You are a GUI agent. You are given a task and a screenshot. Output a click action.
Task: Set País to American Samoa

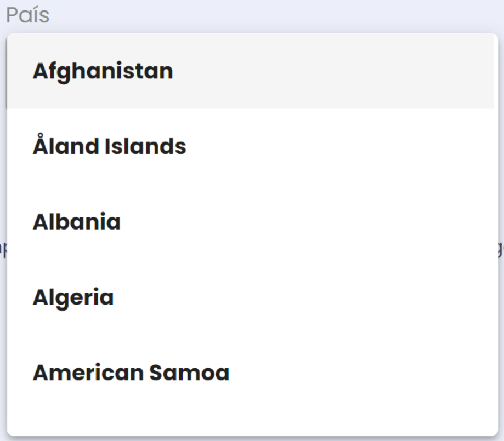pyautogui.click(x=131, y=374)
